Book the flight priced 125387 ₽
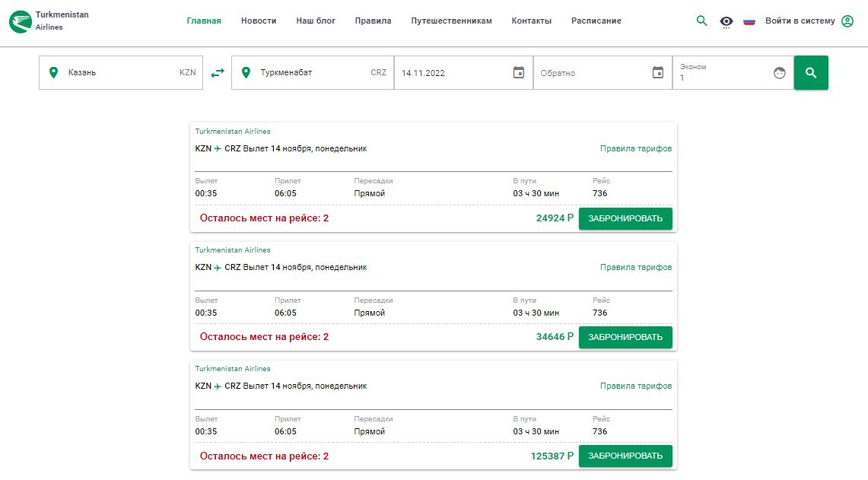Screen dimensions: 868x480 click(x=625, y=456)
